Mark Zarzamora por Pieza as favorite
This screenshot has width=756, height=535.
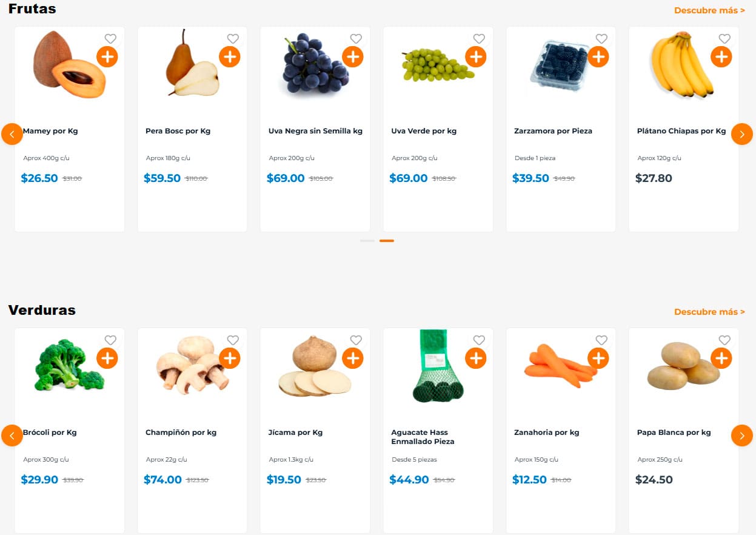pos(601,39)
